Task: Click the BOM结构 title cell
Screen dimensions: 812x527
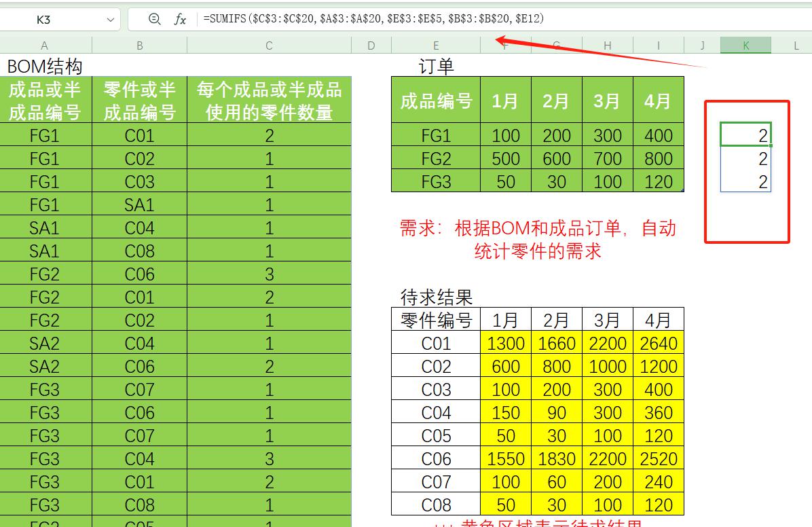Action: coord(45,66)
